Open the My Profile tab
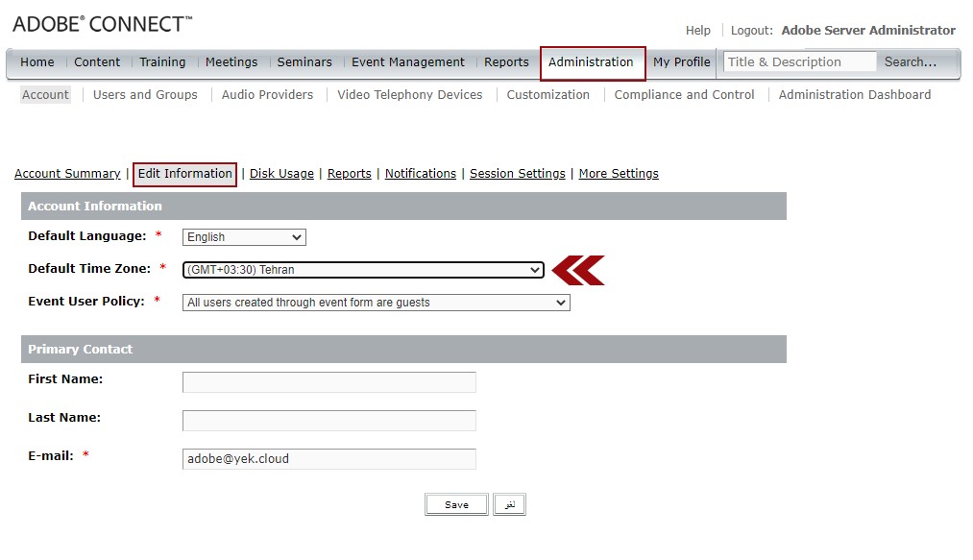The height and width of the screenshot is (560, 973). pyautogui.click(x=681, y=62)
